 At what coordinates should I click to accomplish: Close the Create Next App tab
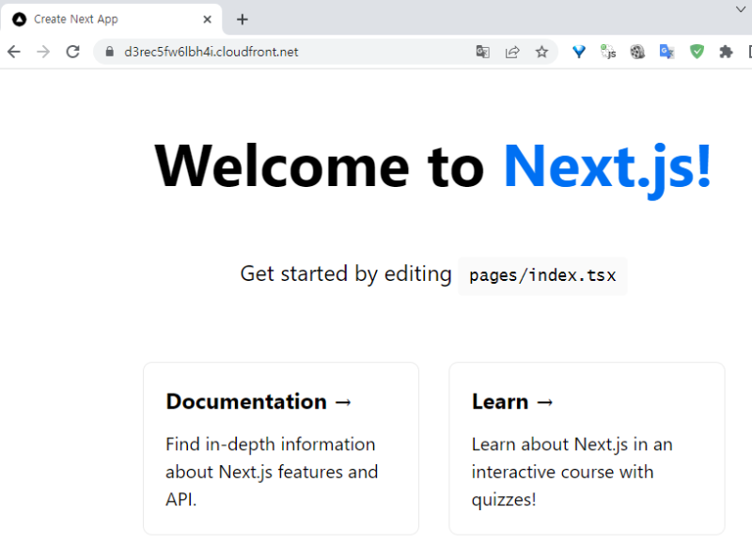(x=207, y=19)
